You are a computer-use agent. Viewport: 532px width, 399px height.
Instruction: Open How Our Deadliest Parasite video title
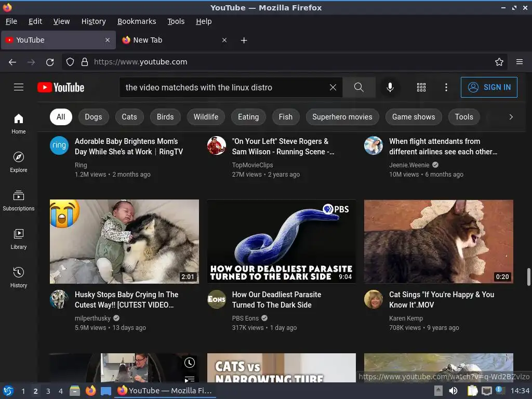click(x=276, y=300)
